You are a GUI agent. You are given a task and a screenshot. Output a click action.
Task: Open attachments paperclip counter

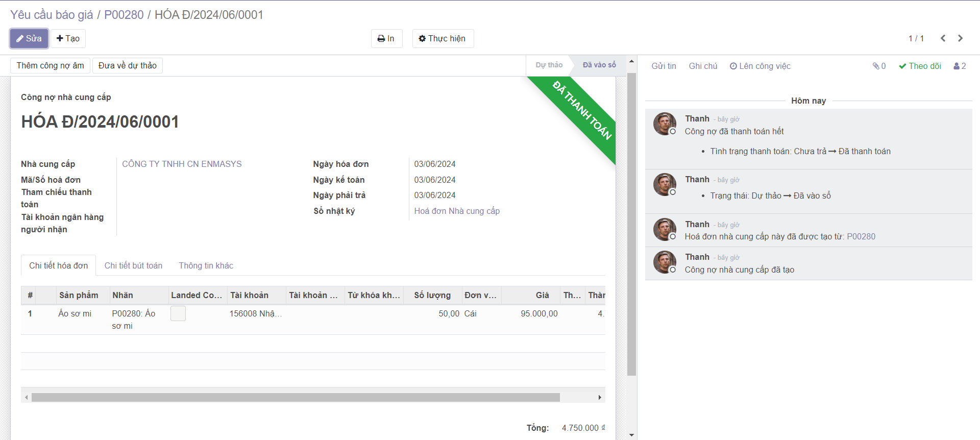879,66
